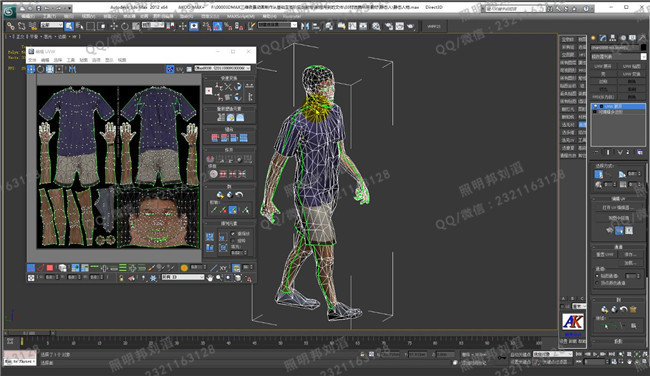Enable Vertex sub-object mode in UVW editor
650x376 pixels.
pyautogui.click(x=31, y=268)
